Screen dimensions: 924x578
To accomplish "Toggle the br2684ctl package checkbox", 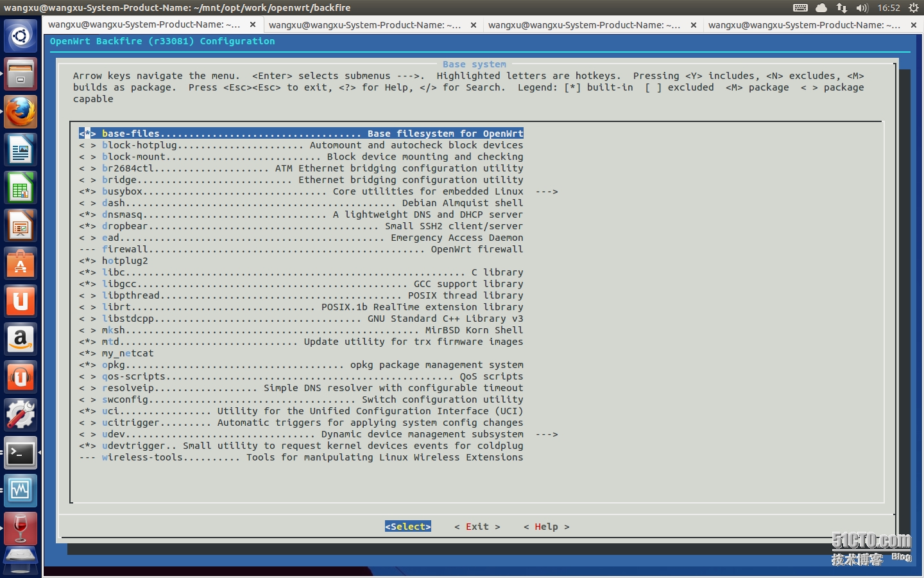I will point(88,168).
